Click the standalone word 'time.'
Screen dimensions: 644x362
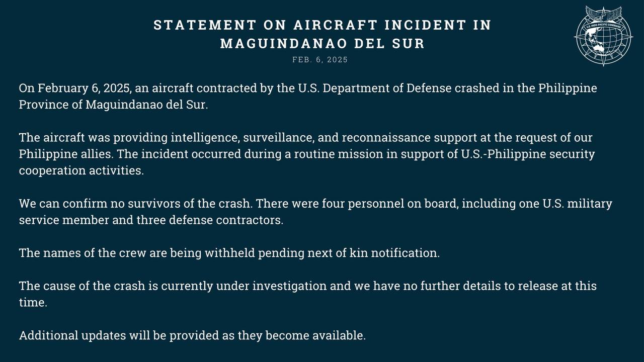[33, 303]
